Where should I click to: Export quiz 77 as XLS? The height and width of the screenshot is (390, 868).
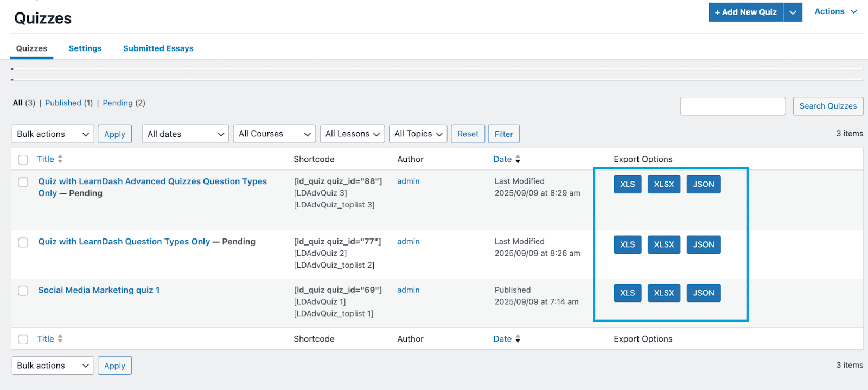point(628,244)
